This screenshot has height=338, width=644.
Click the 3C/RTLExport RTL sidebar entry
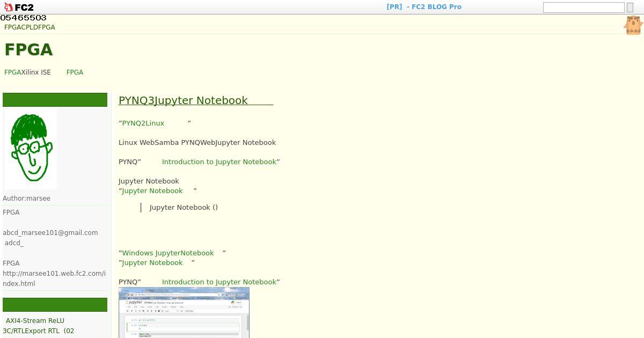38,331
